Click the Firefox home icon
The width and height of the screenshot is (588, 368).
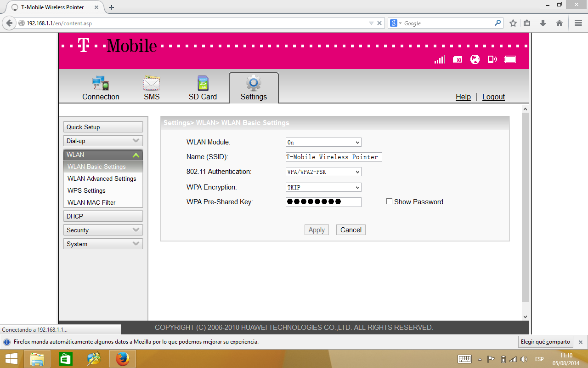(560, 23)
